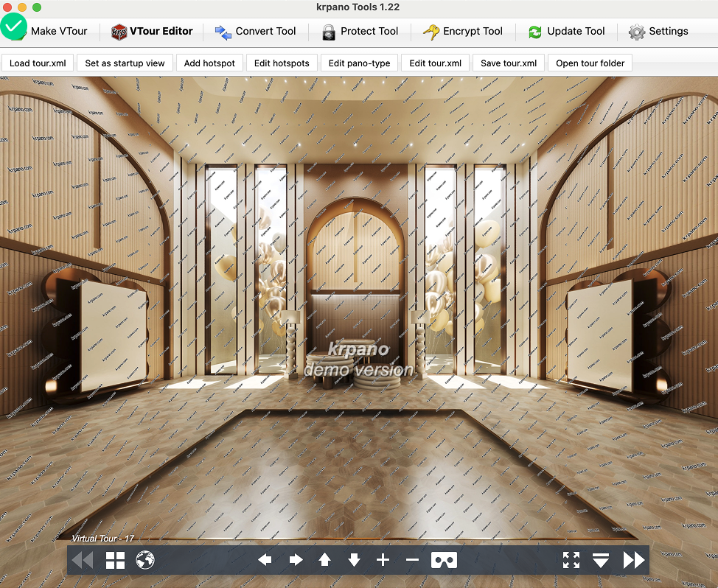Go to next scene with double-right arrows

pyautogui.click(x=634, y=559)
